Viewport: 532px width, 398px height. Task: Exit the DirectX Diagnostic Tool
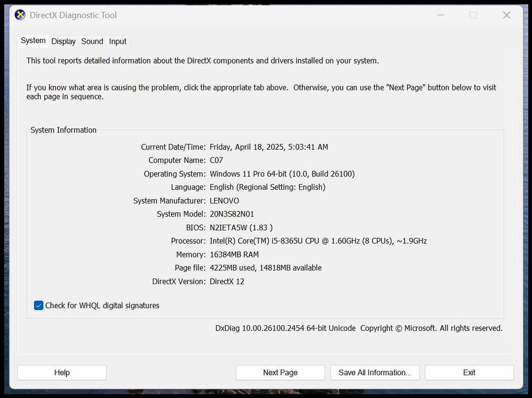click(x=469, y=372)
